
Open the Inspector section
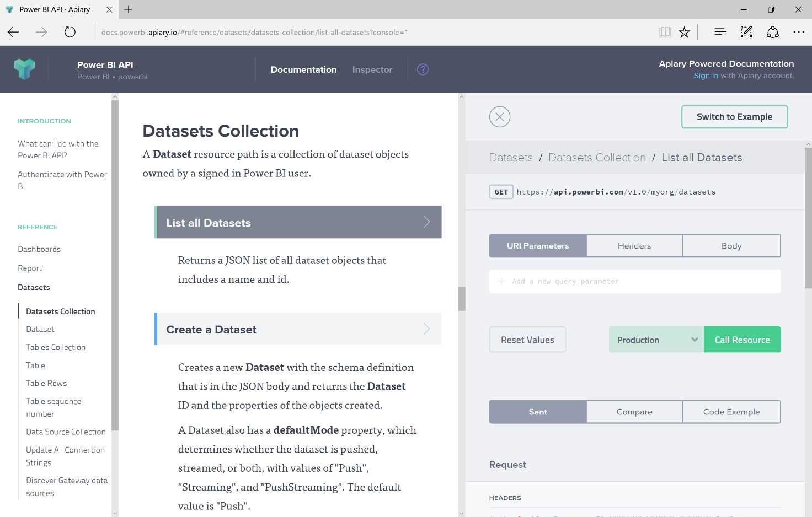pos(372,69)
